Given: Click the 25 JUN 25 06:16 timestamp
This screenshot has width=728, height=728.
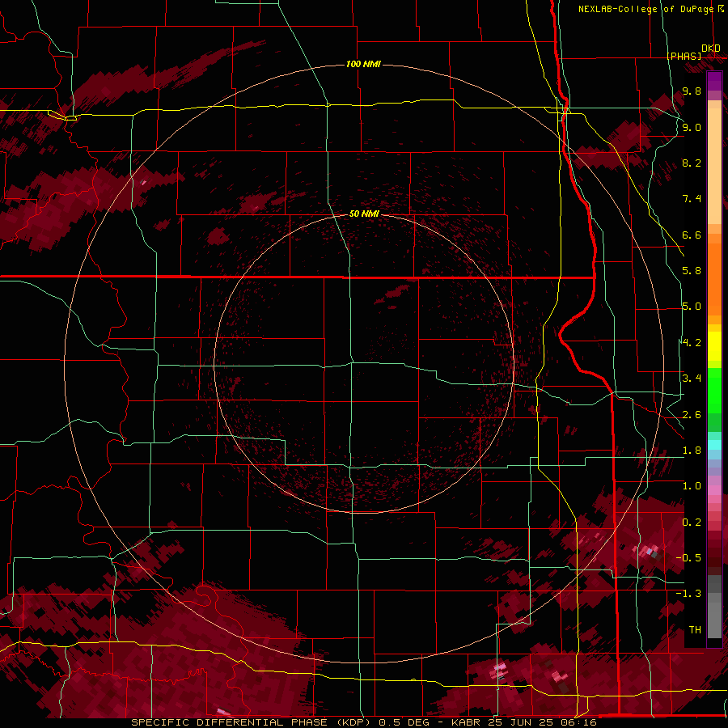Looking at the screenshot, I should (543, 722).
